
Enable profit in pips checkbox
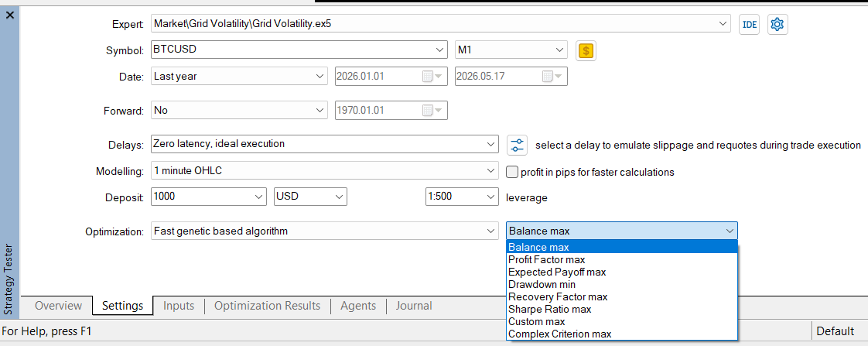point(512,172)
